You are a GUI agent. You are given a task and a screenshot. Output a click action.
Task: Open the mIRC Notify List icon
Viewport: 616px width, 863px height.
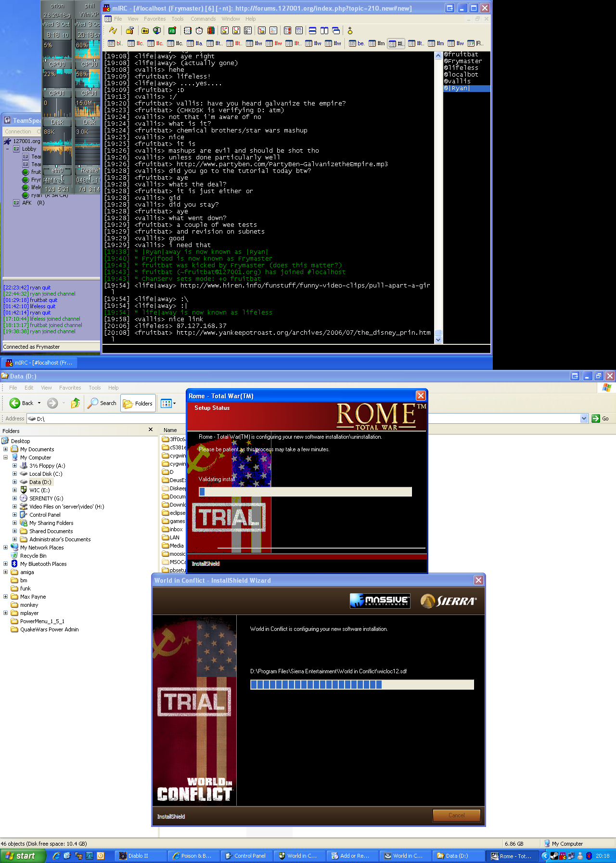[x=287, y=30]
